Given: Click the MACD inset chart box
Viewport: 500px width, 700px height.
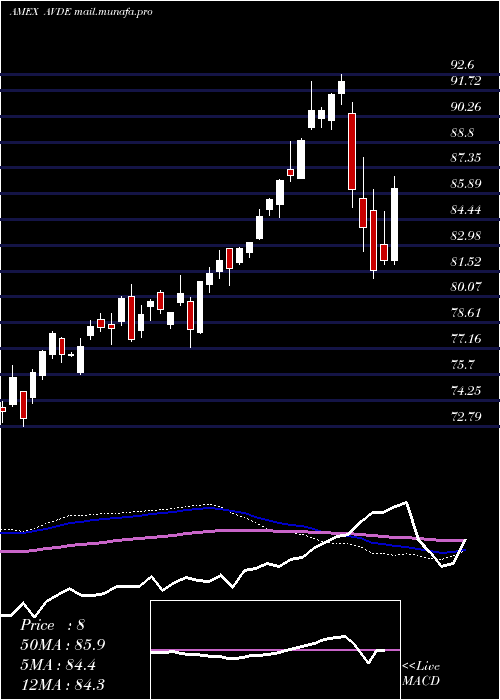Looking at the screenshot, I should 275,650.
